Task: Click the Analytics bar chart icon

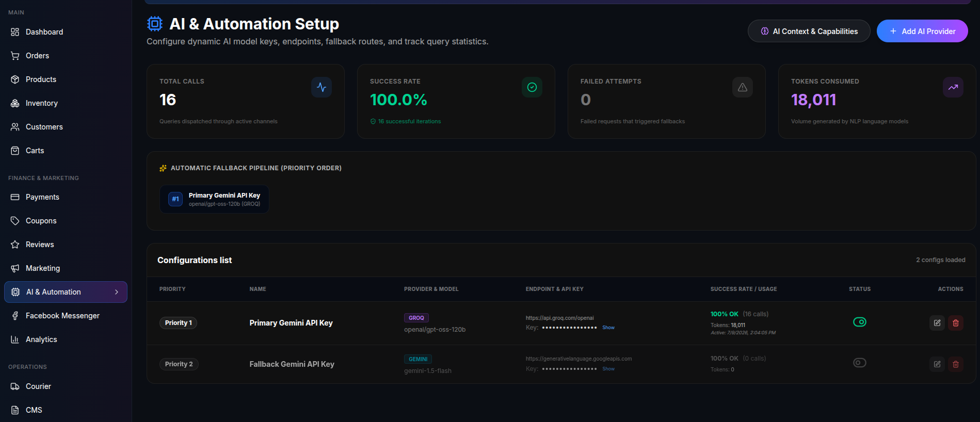Action: (15, 339)
